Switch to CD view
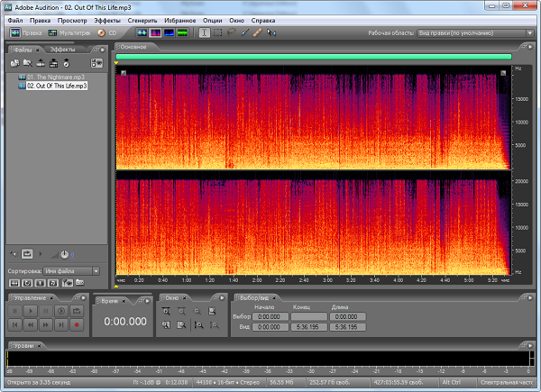Image resolution: width=541 pixels, height=392 pixels. point(107,32)
